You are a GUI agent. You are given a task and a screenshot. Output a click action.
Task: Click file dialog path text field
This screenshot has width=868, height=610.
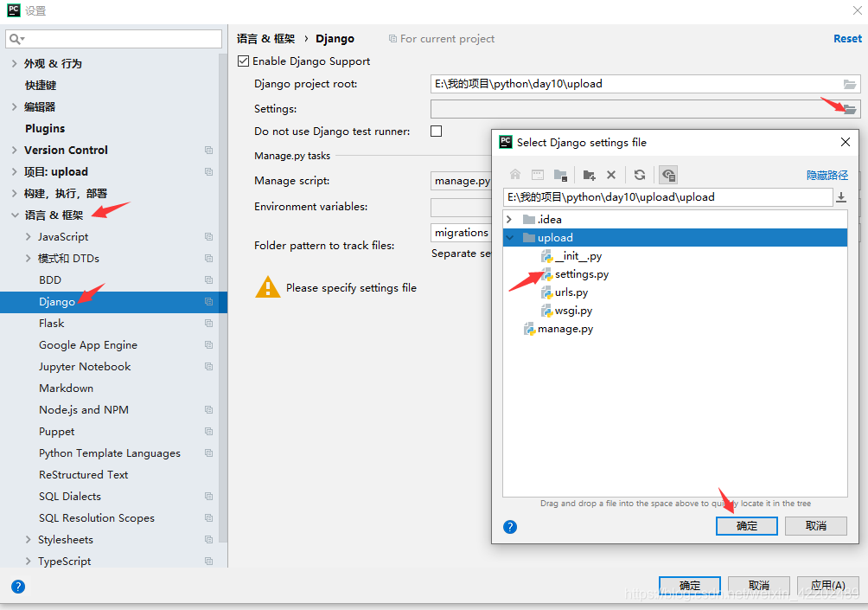point(667,197)
